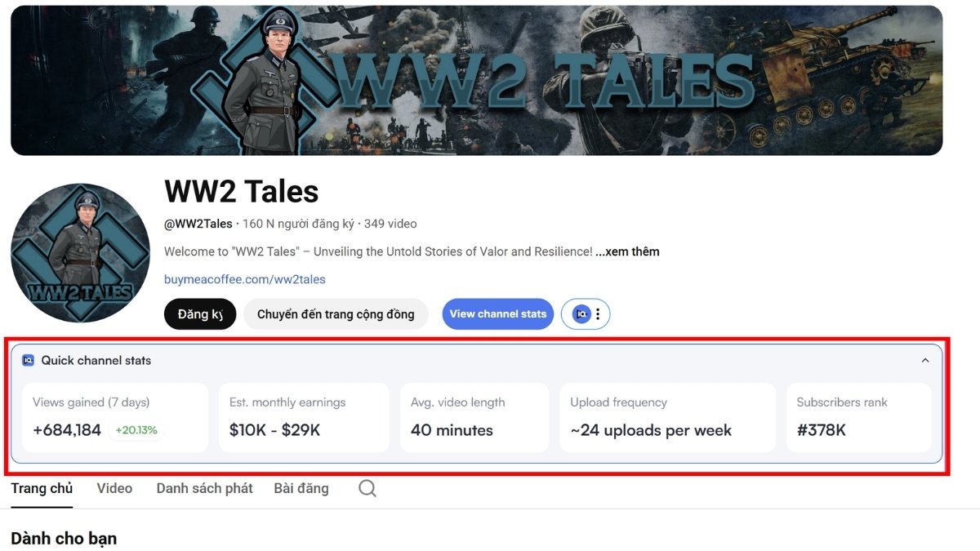Open the three-dot menu beside vidIQ logo
980x551 pixels.
coord(598,314)
